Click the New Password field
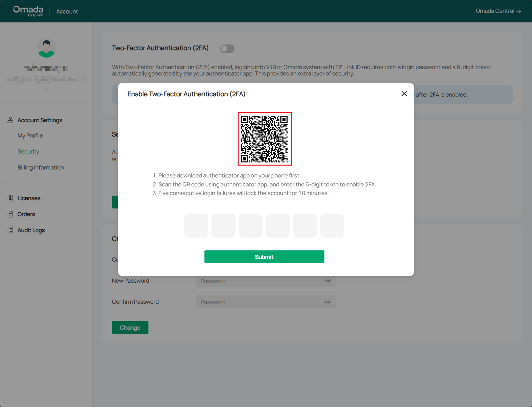 (x=266, y=281)
